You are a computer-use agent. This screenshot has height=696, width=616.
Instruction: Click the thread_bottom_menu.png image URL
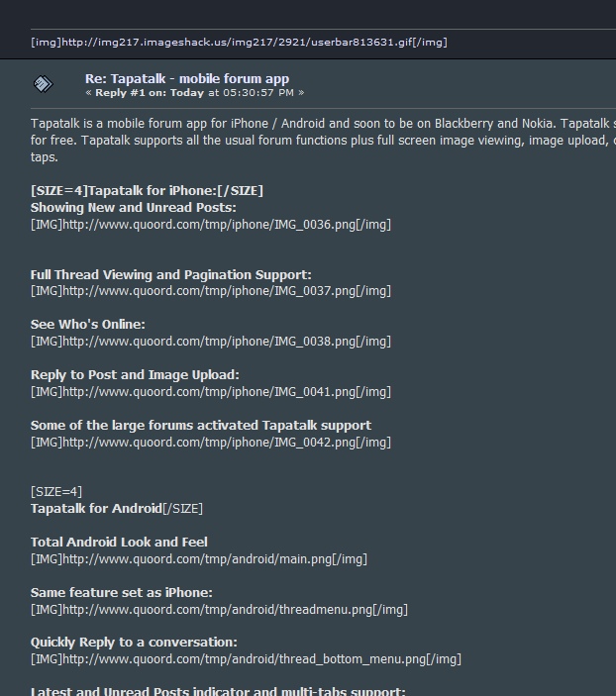pos(246,659)
